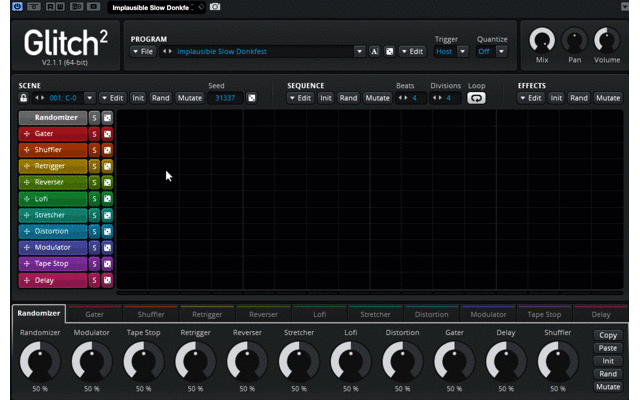
Task: Open the Sequence Edit menu
Action: coord(300,98)
